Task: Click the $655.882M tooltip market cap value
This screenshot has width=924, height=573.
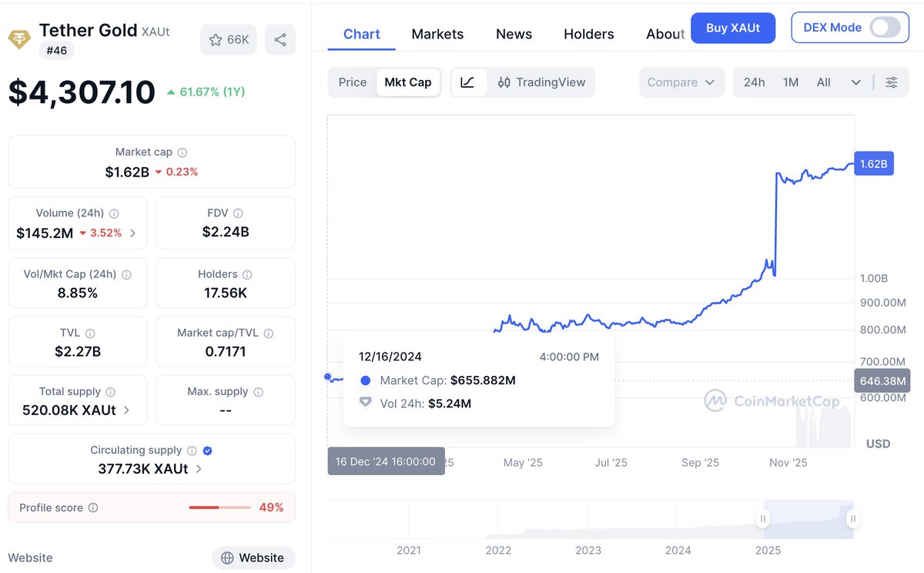Action: [x=483, y=380]
